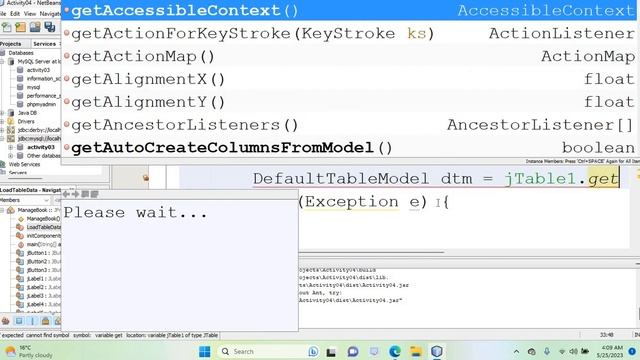Open the View menu
This screenshot has height=360, width=640.
[x=30, y=13]
